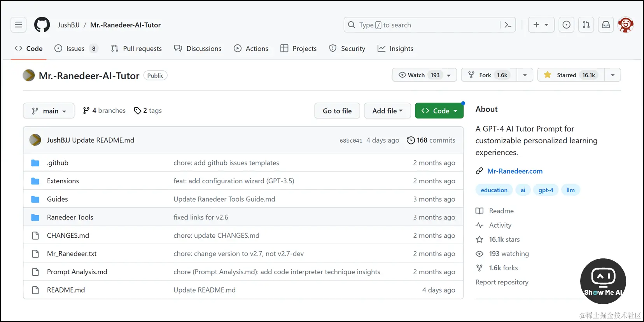This screenshot has width=644, height=322.
Task: Expand the create new plus dropdown
Action: [541, 25]
